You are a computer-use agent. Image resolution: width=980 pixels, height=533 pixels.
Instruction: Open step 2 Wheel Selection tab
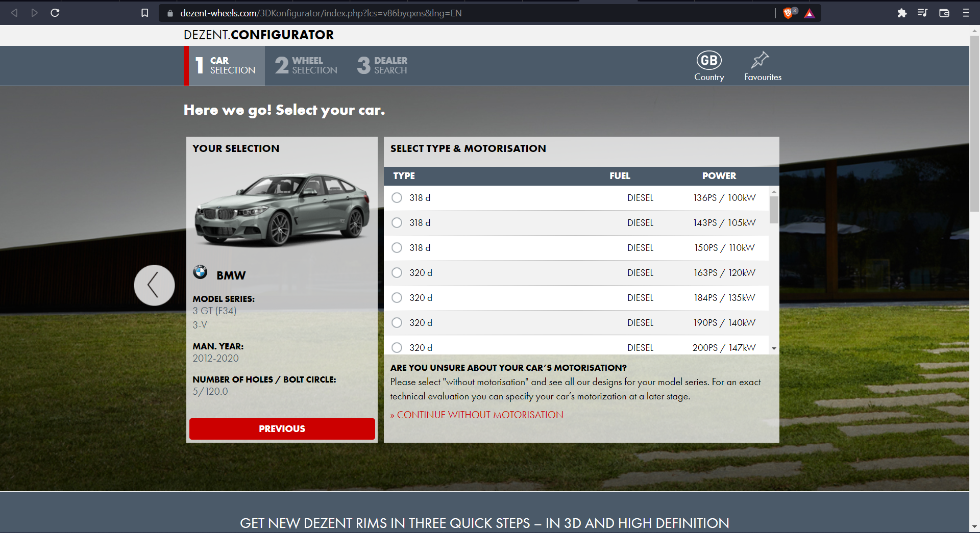click(306, 66)
